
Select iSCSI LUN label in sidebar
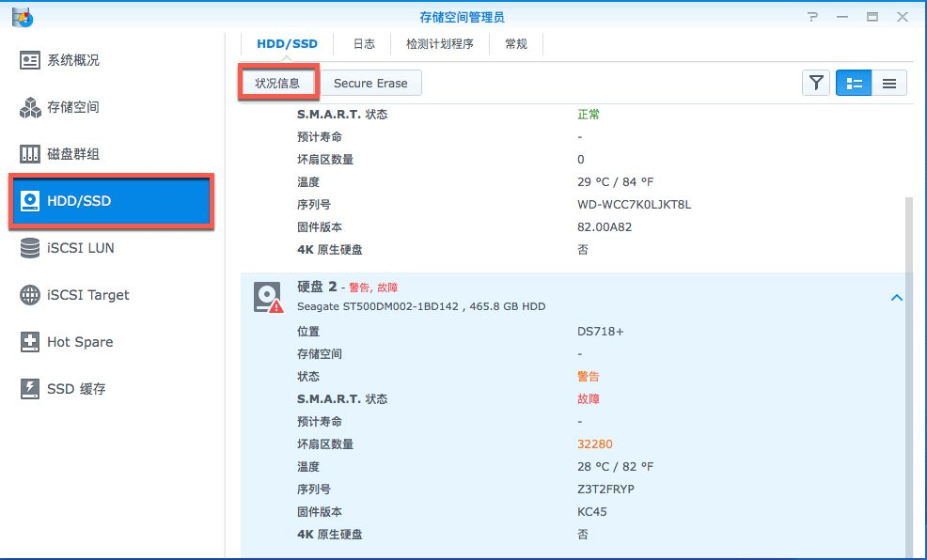pyautogui.click(x=81, y=248)
